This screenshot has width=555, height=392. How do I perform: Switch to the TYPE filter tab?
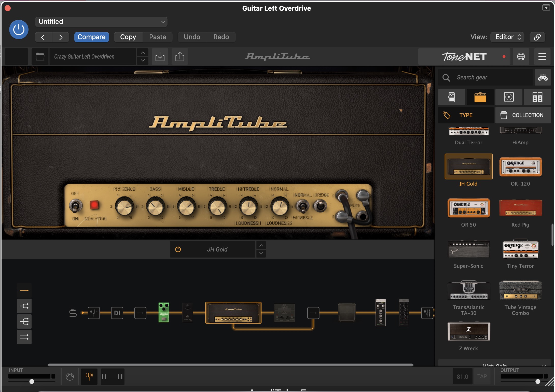click(x=466, y=115)
